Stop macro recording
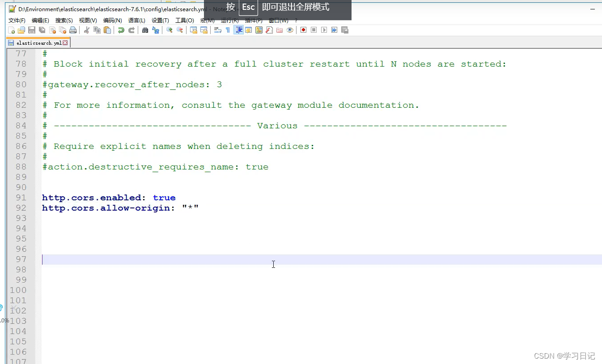Viewport: 602px width, 364px height. pyautogui.click(x=314, y=30)
